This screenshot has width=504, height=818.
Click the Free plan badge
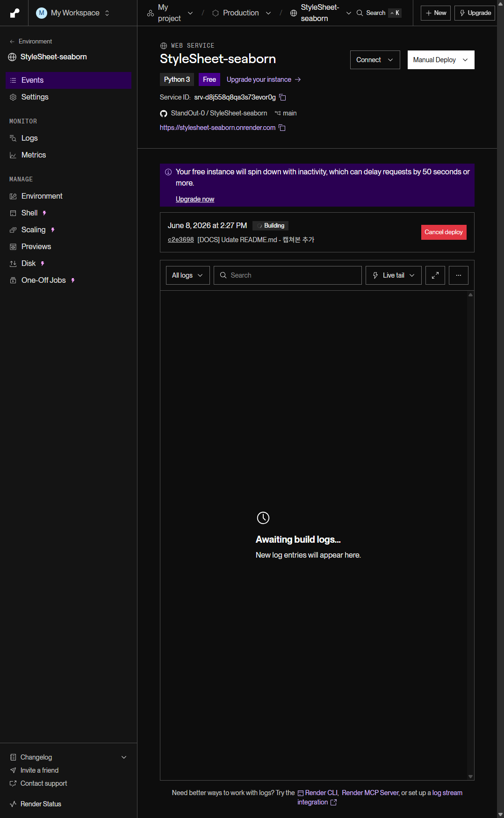coord(209,79)
